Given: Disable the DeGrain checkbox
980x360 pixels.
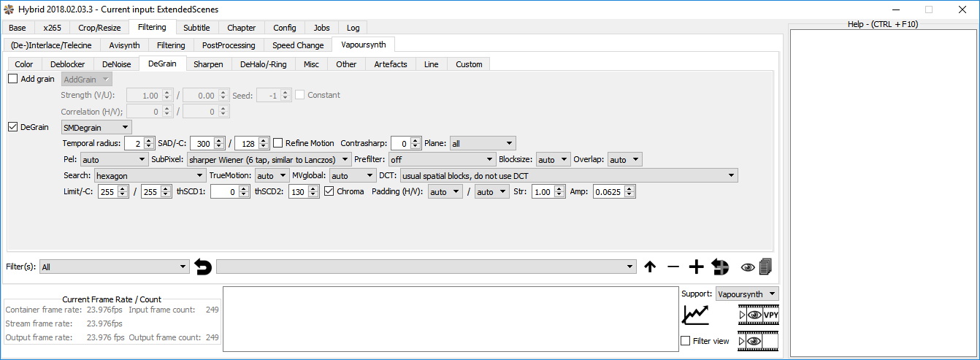Looking at the screenshot, I should [13, 127].
